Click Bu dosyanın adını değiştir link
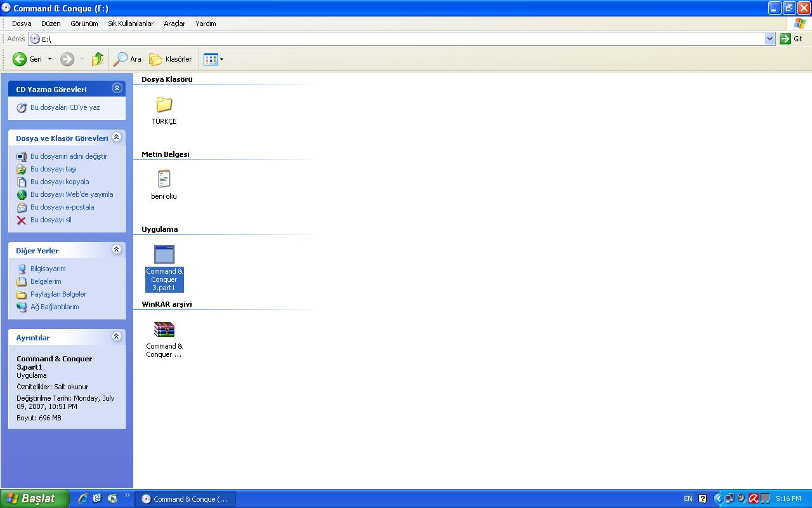 coord(69,156)
